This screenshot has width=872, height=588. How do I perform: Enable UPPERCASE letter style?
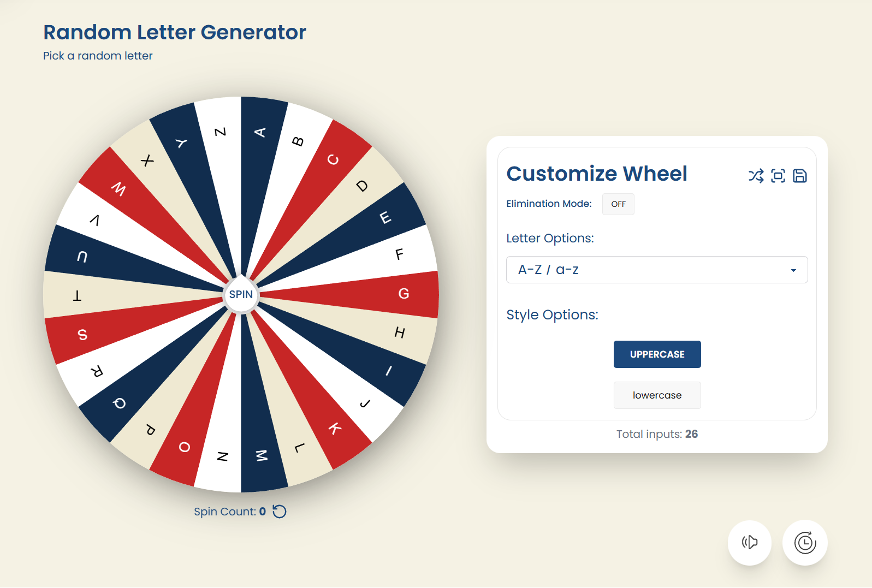coord(657,354)
